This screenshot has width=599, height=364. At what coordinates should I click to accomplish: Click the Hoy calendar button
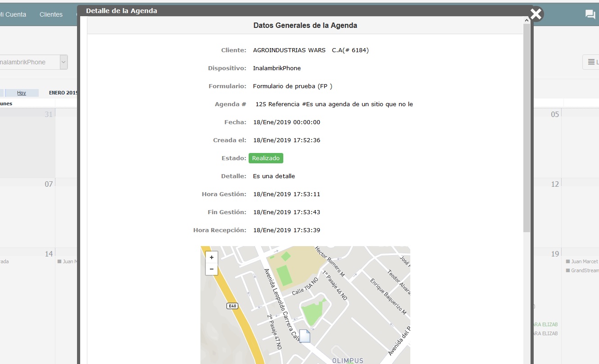22,93
